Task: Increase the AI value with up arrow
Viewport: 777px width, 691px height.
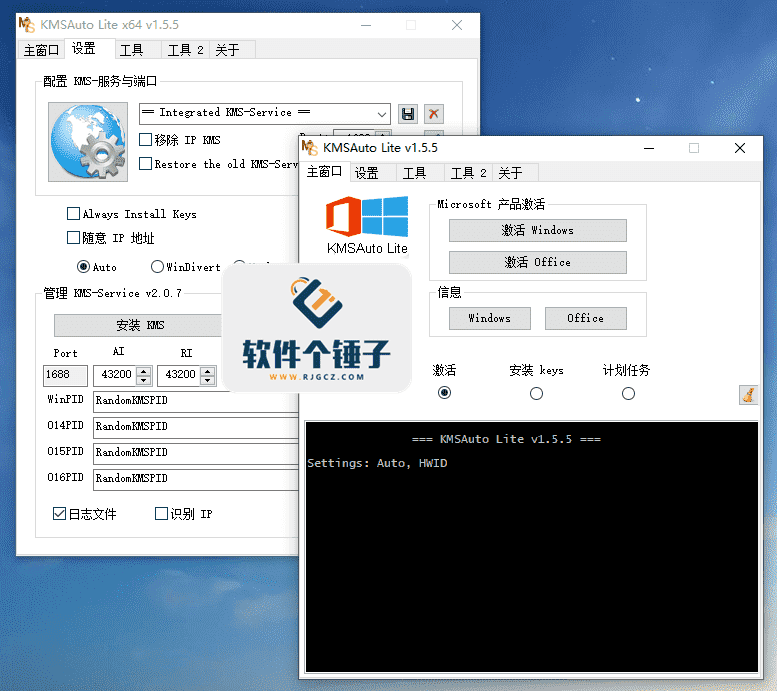Action: 144,371
